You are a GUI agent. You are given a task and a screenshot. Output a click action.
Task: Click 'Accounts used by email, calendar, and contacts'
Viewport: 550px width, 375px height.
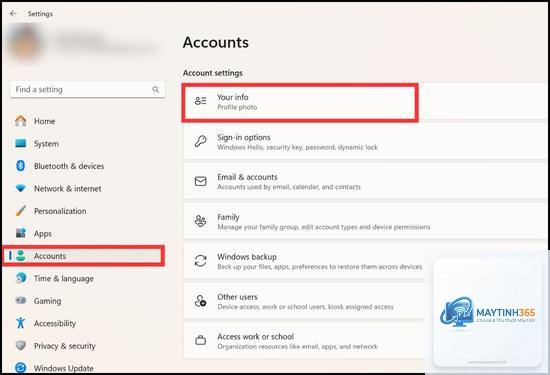[289, 187]
